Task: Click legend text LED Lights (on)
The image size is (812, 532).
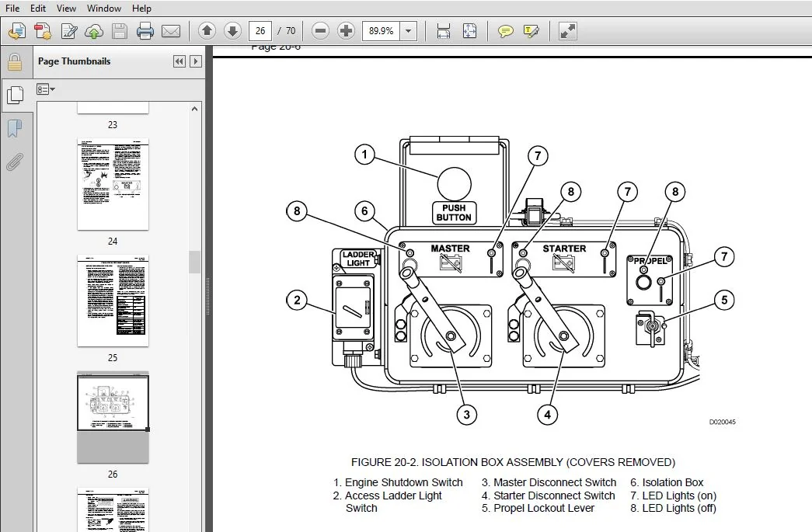Action: pyautogui.click(x=679, y=495)
